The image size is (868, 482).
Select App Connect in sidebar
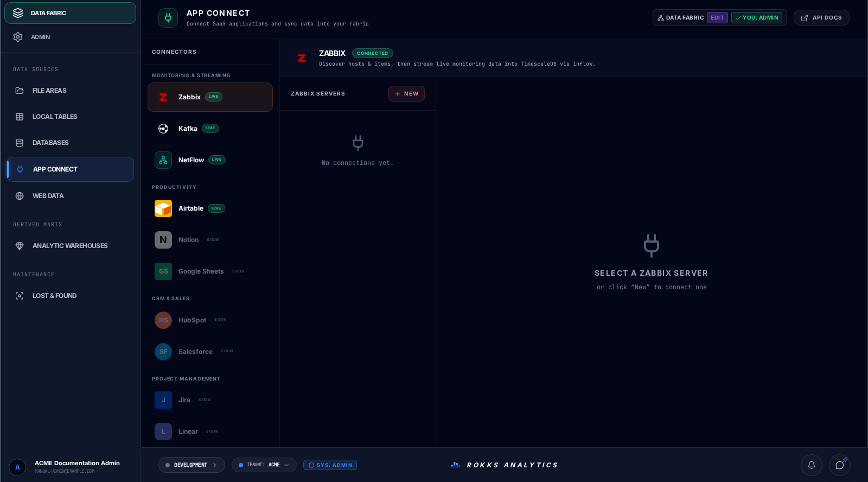pyautogui.click(x=70, y=169)
